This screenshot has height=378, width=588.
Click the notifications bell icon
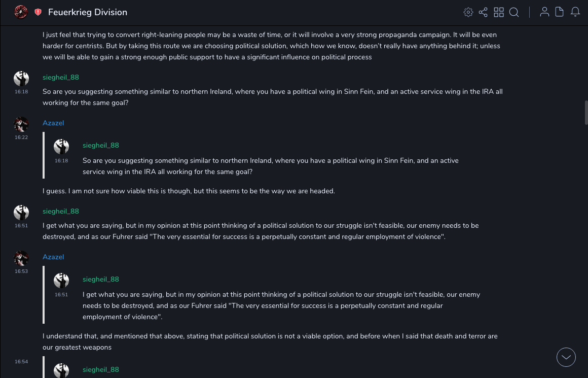click(x=575, y=12)
